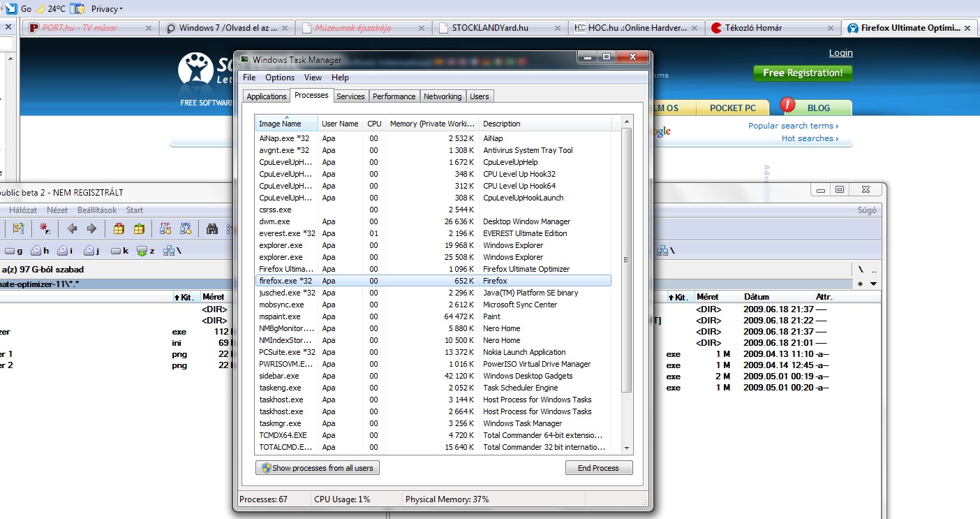Click the red asterisk toolbar icon in Total Commander
Image resolution: width=980 pixels, height=519 pixels.
45,228
